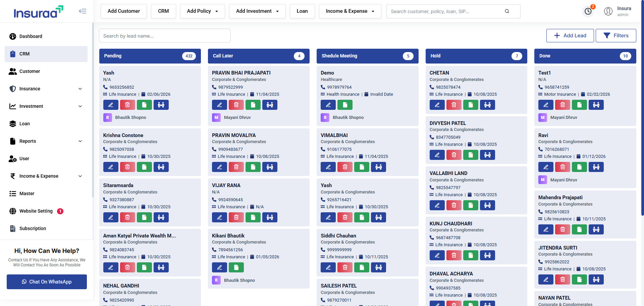Click the Hold column header
644x306 pixels.
point(476,56)
